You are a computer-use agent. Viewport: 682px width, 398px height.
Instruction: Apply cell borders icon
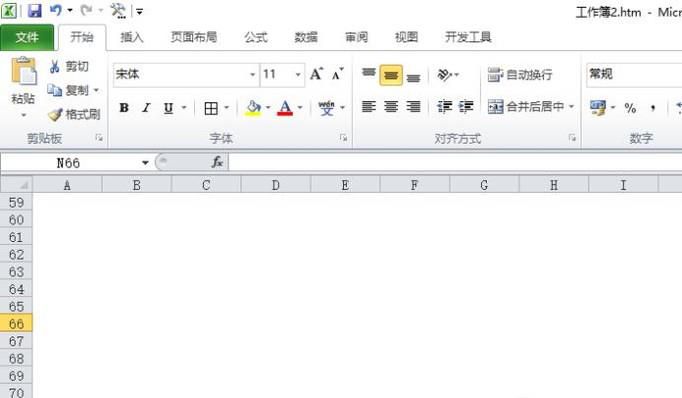click(211, 108)
